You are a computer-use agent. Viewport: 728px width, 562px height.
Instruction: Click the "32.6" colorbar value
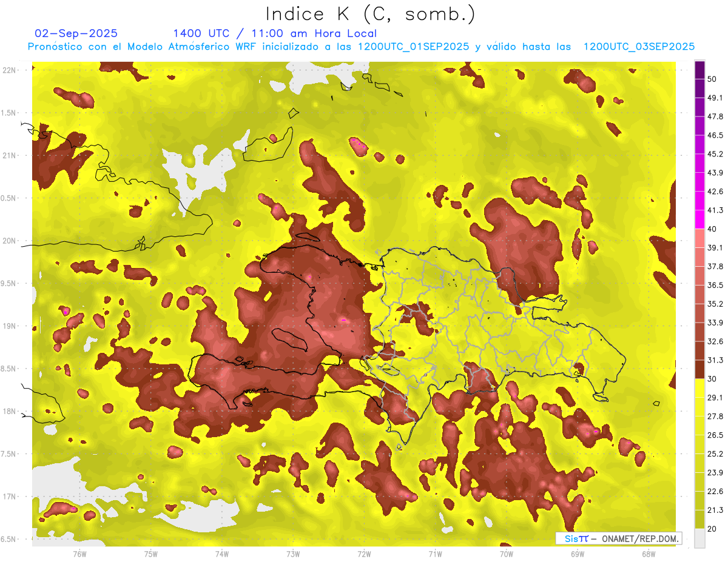[x=715, y=341]
